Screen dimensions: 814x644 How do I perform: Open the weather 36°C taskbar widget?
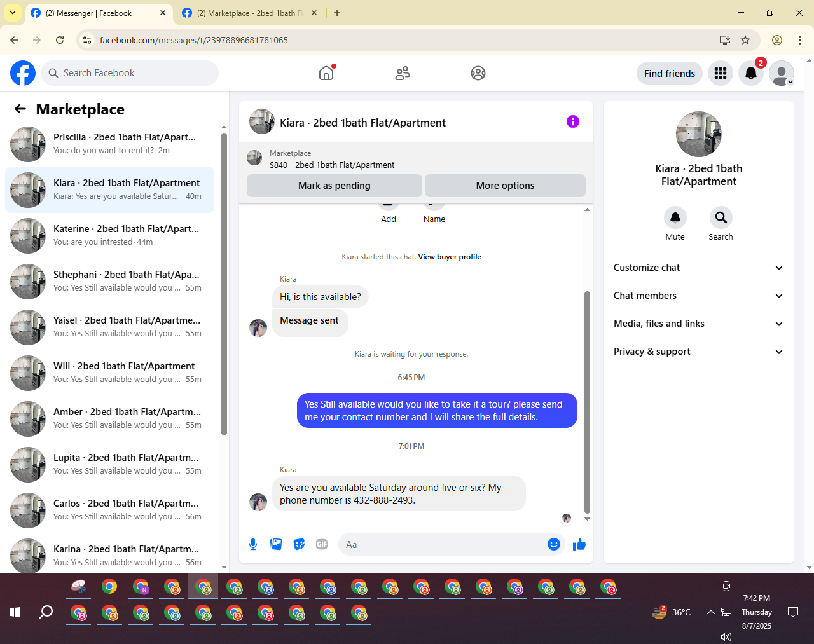pos(672,612)
